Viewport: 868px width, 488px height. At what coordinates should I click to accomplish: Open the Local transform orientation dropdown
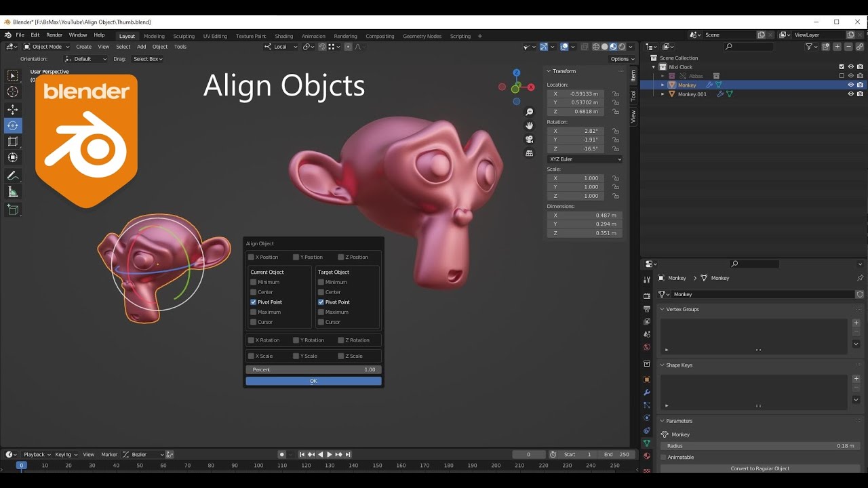coord(280,47)
